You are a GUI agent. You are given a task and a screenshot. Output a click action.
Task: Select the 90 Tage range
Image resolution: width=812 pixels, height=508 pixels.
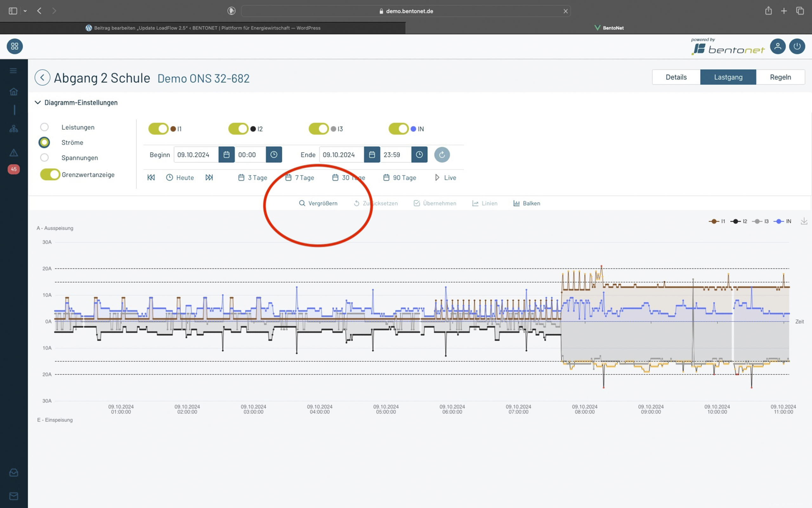click(x=400, y=177)
